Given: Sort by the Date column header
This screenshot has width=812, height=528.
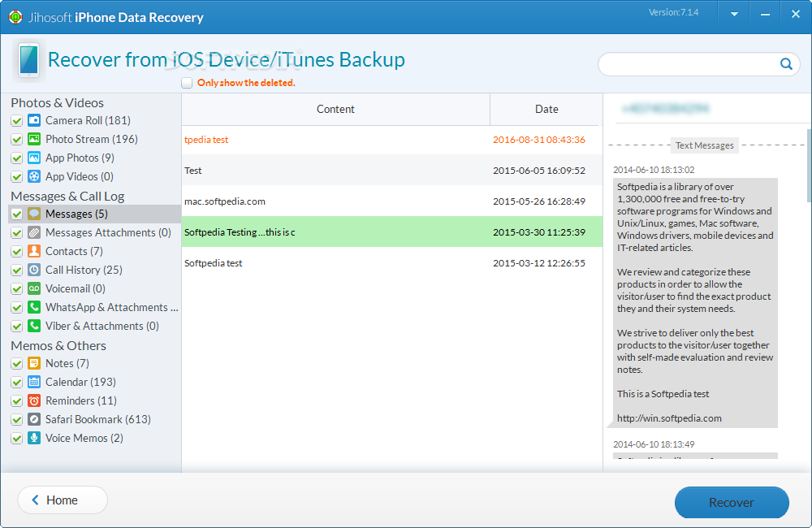Looking at the screenshot, I should (x=546, y=110).
